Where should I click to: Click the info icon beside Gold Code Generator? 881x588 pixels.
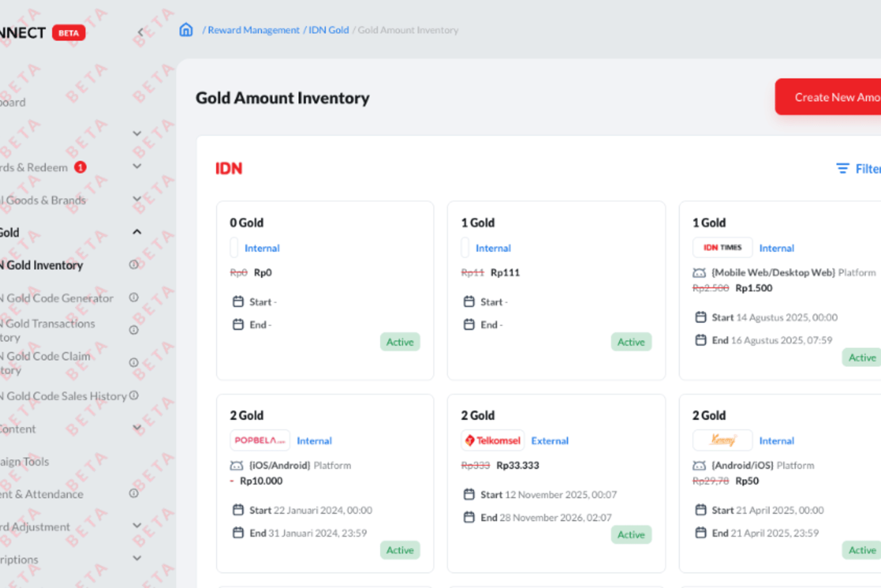134,297
